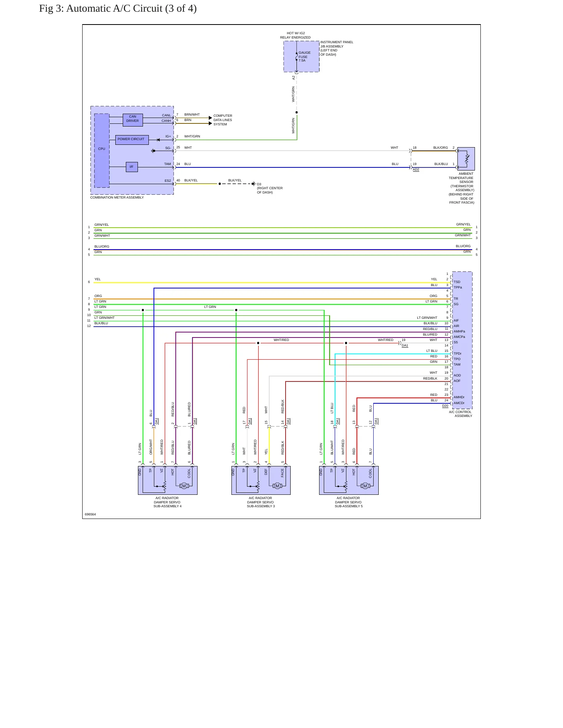This screenshot has height=728, width=563.
Task: Select the 'TPDr' terminal label
Action: (x=457, y=353)
